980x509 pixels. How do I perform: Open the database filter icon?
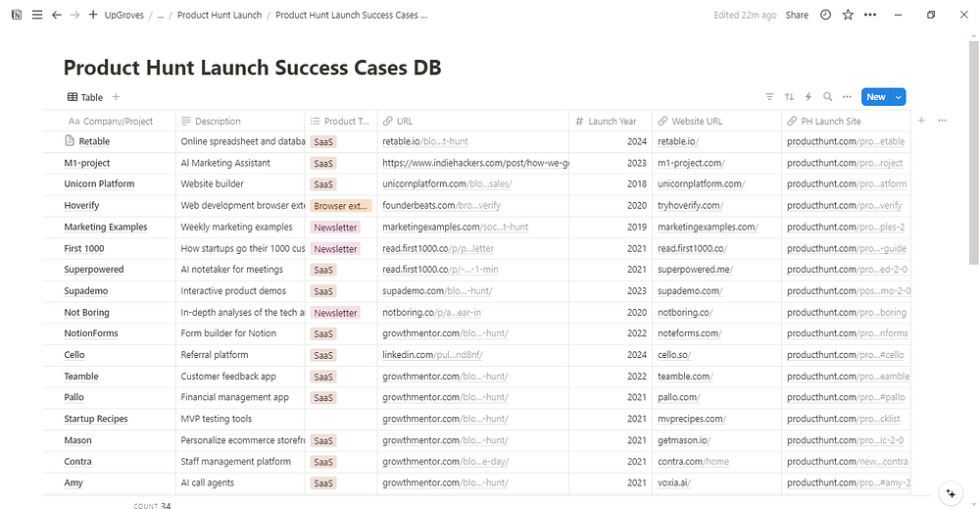click(x=769, y=97)
